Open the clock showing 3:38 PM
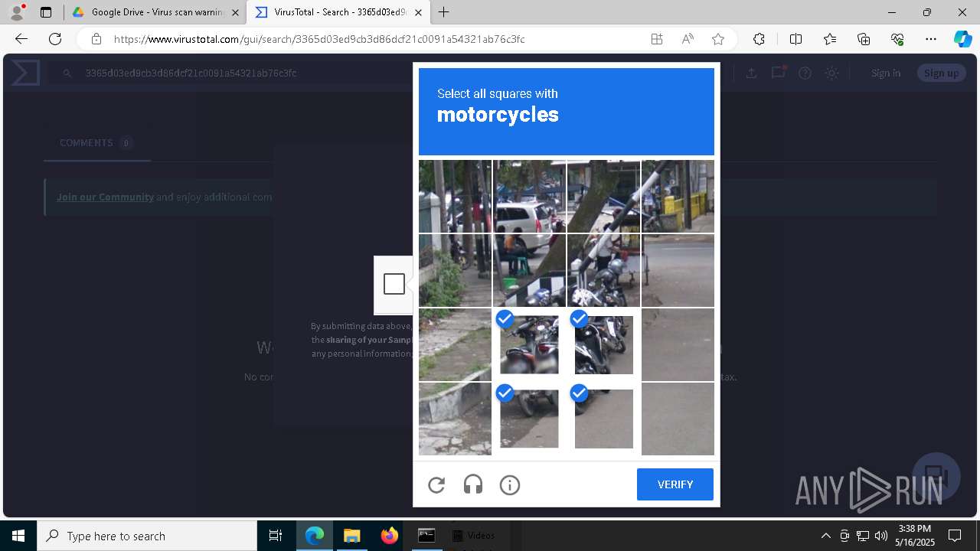This screenshot has width=980, height=551. 915,536
